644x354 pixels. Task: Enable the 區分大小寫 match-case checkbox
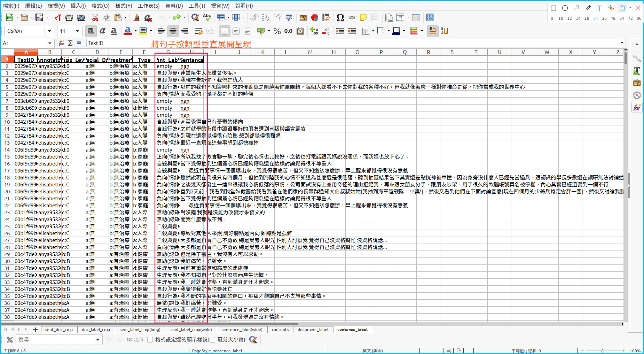(212, 339)
